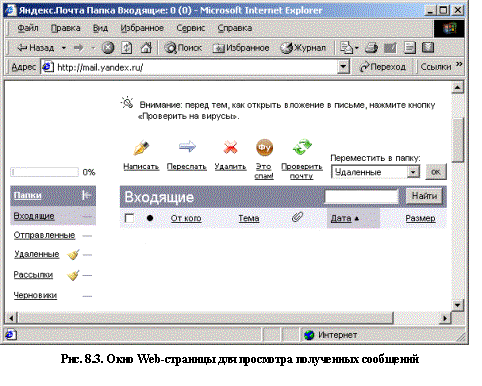Click the Home page toolbar icon
The width and height of the screenshot is (482, 386).
click(146, 48)
